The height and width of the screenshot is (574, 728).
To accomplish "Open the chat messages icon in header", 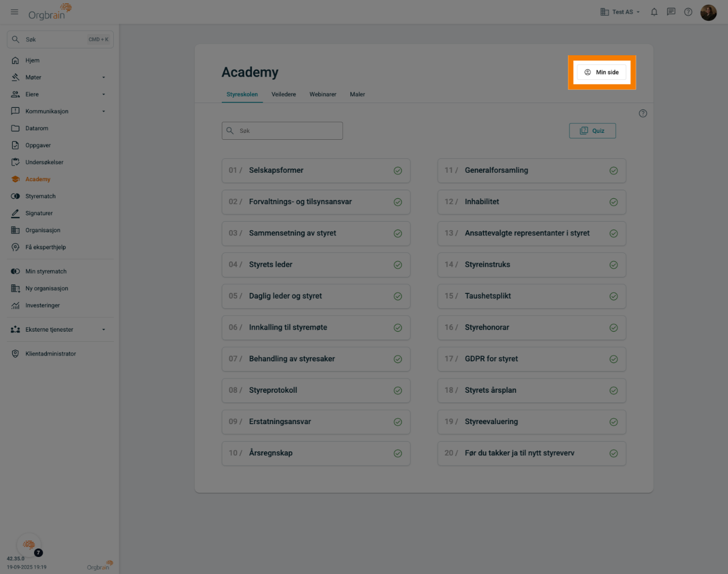I will [671, 12].
